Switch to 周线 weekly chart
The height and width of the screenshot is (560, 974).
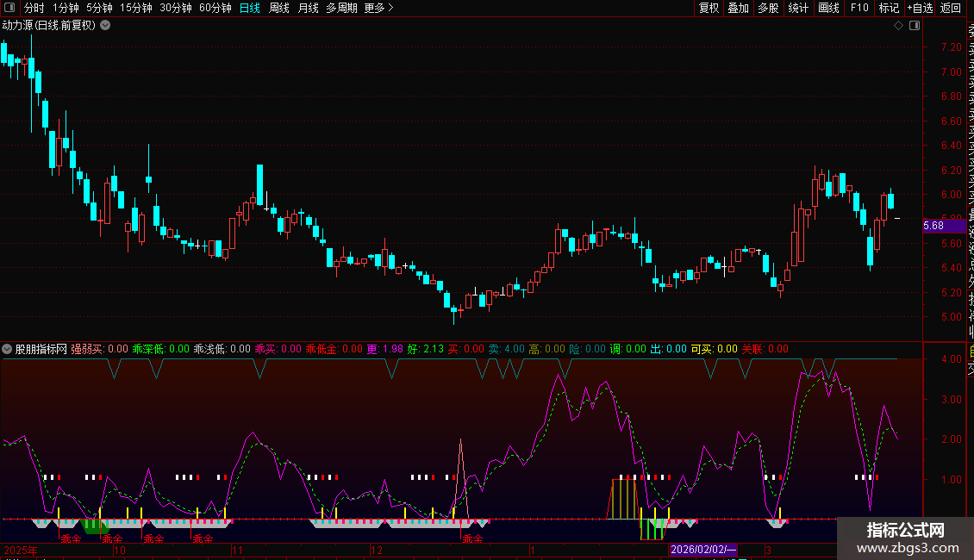(x=279, y=8)
